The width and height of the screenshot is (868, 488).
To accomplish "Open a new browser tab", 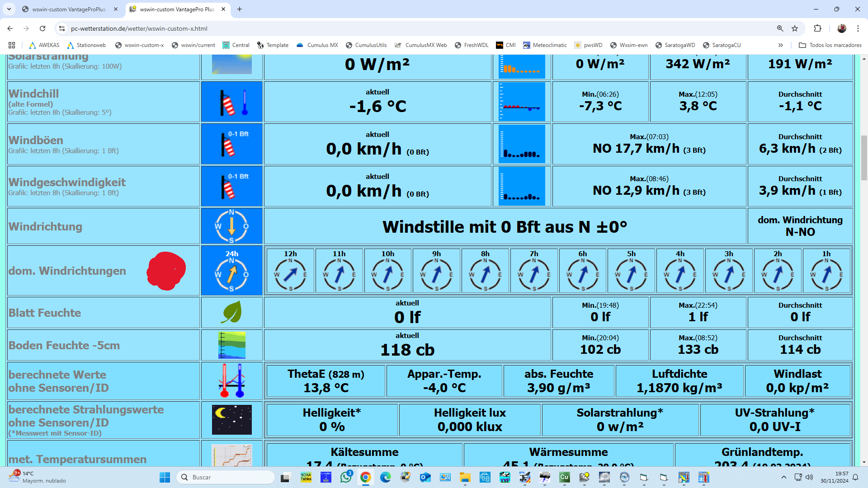I will pos(240,9).
